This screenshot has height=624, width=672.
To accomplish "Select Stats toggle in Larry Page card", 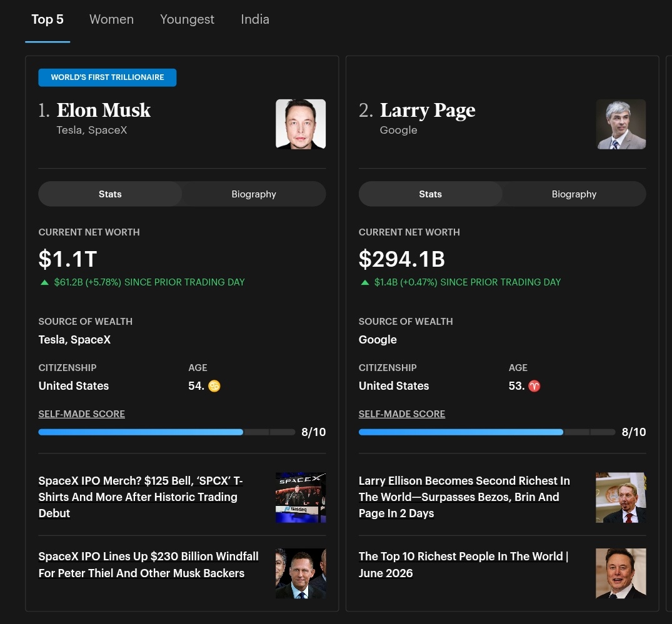I will click(430, 194).
